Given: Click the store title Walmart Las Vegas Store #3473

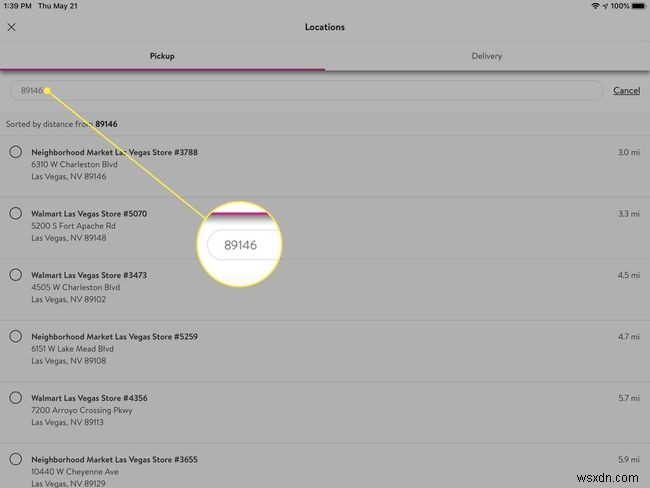Looking at the screenshot, I should pyautogui.click(x=89, y=275).
